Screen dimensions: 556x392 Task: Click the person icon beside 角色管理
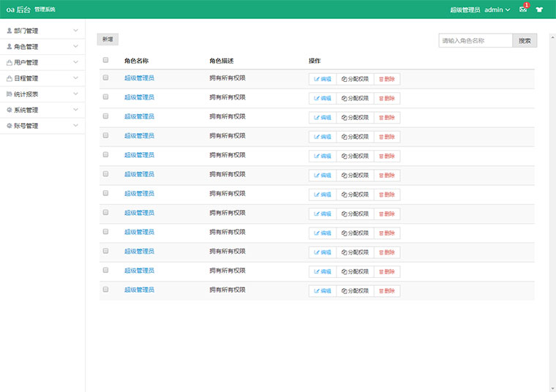click(x=10, y=46)
